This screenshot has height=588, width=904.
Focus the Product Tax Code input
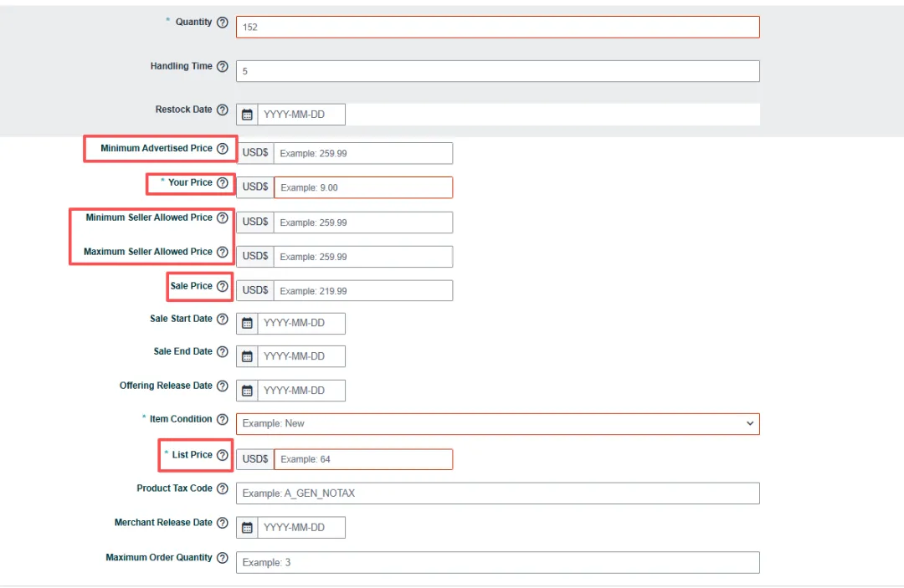[497, 493]
